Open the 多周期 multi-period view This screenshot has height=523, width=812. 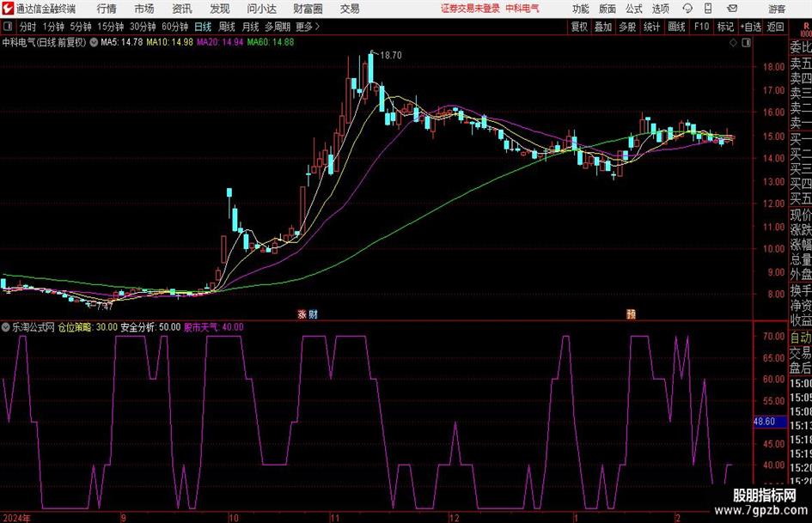pyautogui.click(x=278, y=27)
